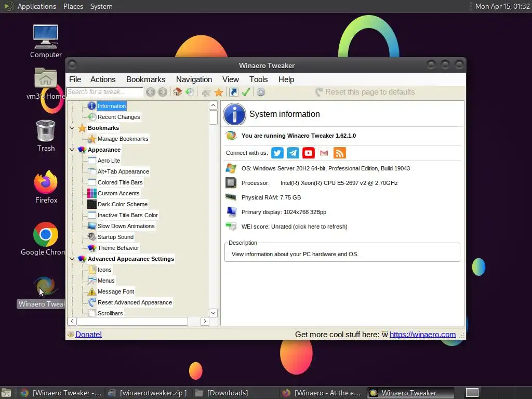Click tree scrollbar down arrow
Viewport: 532px width, 399px height.
pos(213,313)
